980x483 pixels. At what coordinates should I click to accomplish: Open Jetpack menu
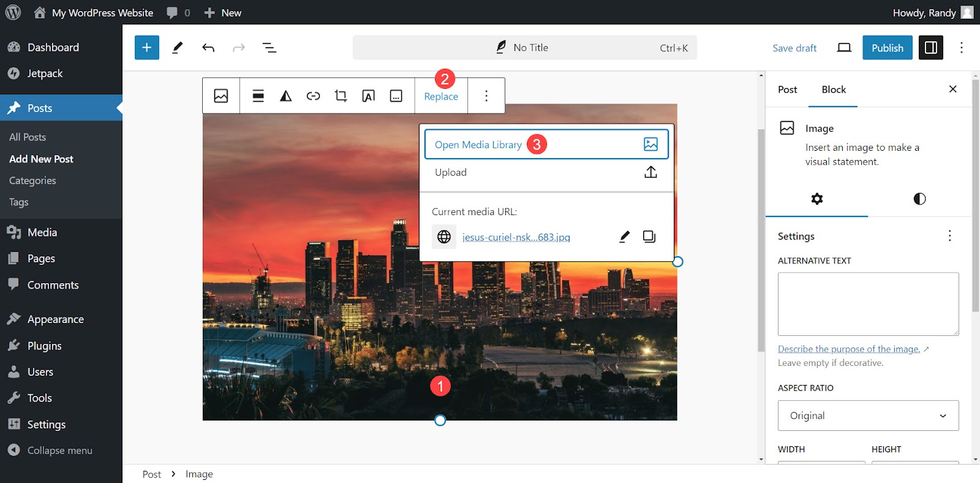coord(45,73)
